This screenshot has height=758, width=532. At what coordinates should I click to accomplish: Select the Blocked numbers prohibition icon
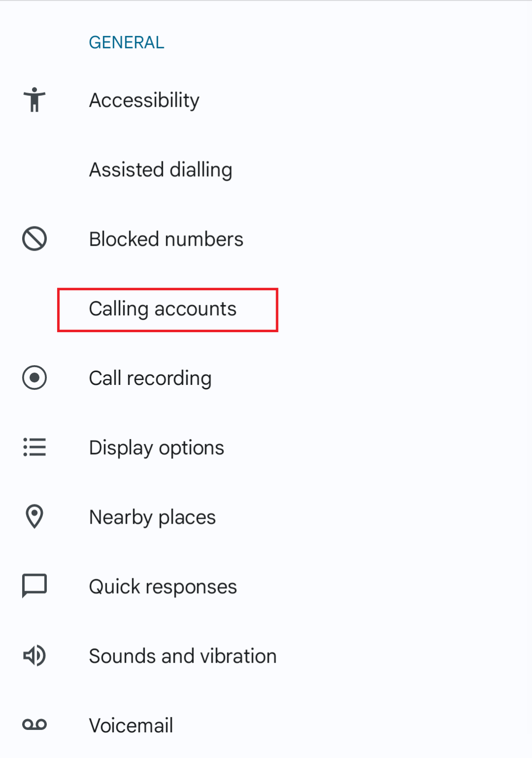(34, 239)
